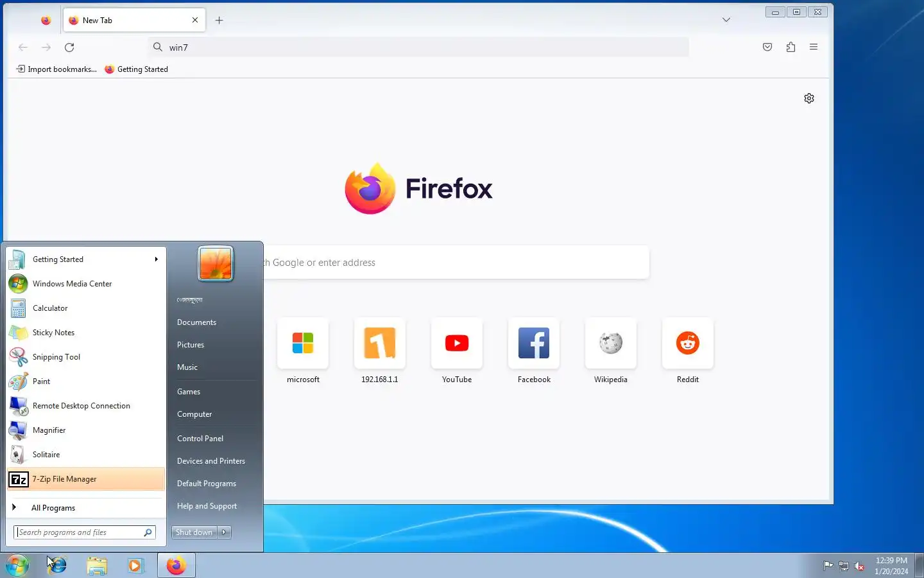Screen dimensions: 924x578
Task: Open new tab personalize gear icon
Action: click(809, 98)
